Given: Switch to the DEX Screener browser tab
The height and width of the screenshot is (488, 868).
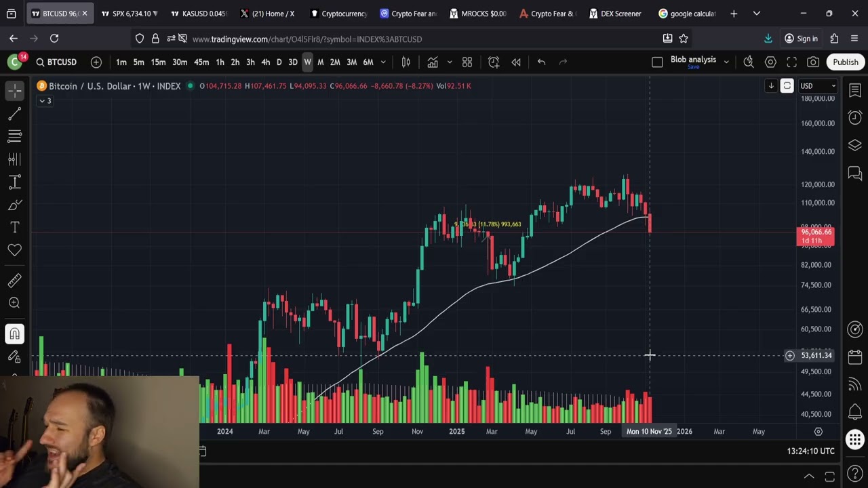Looking at the screenshot, I should (616, 14).
